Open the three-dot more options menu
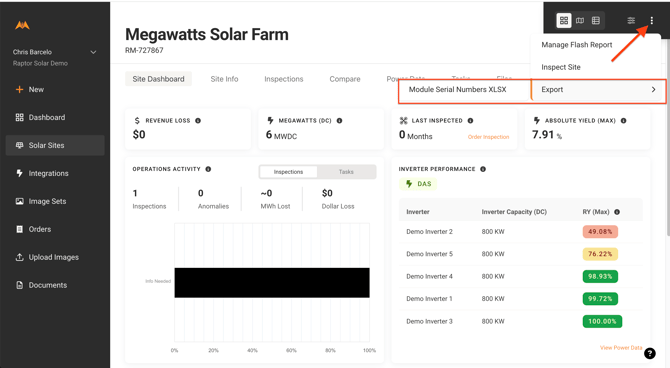This screenshot has width=670, height=368. point(651,20)
